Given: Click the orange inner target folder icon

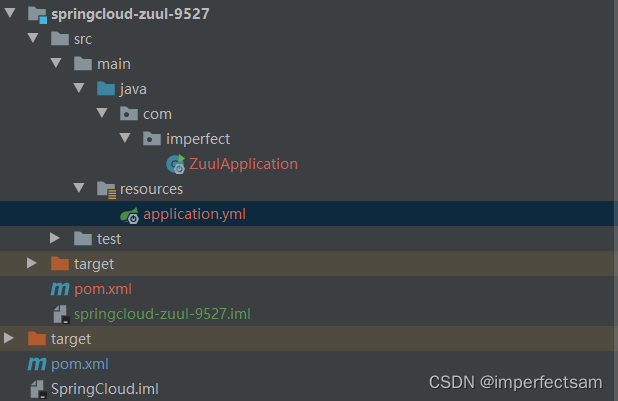Looking at the screenshot, I should click(x=60, y=263).
